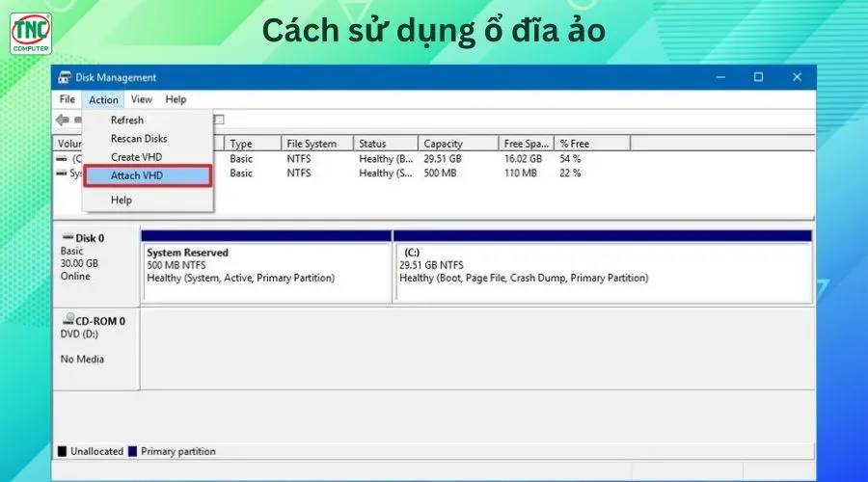Click the 22 % free value
Screen dimensions: 868x482
click(570, 174)
